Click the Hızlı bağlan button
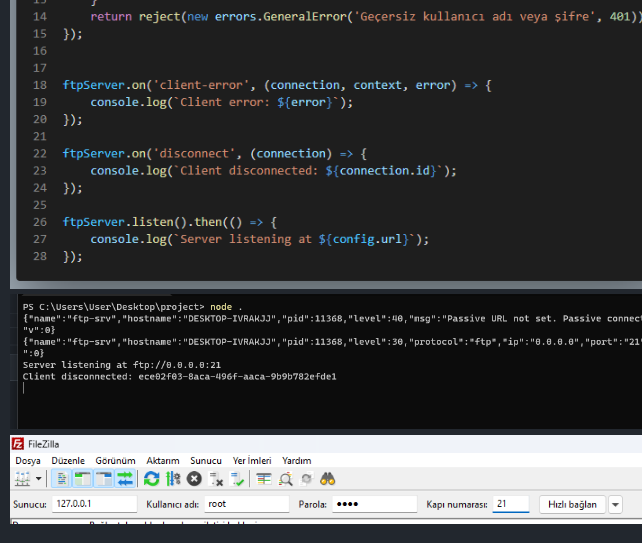Viewport: 642px width, 543px height. [572, 505]
